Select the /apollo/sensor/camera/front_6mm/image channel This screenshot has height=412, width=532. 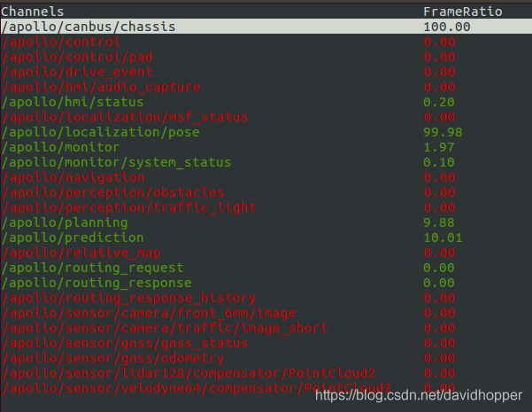(148, 313)
